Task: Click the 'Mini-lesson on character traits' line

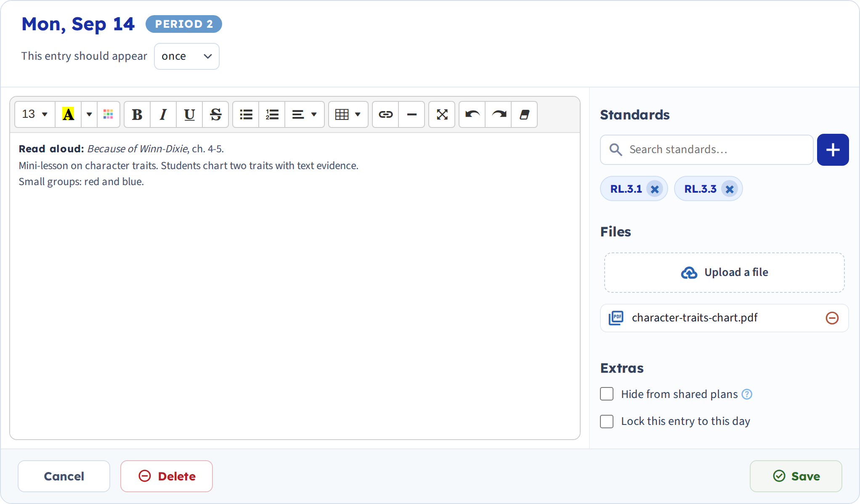Action: pyautogui.click(x=188, y=166)
